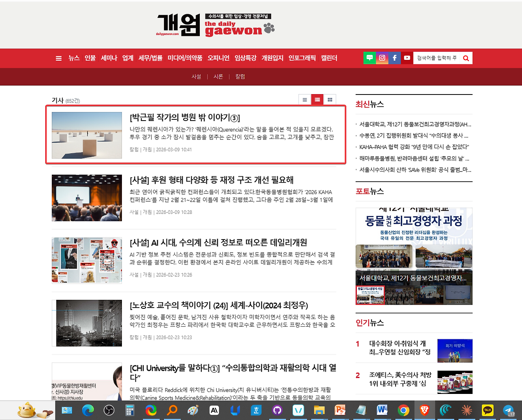Image resolution: width=522 pixels, height=420 pixels.
Task: Select the 세미나 menu item
Action: (109, 58)
